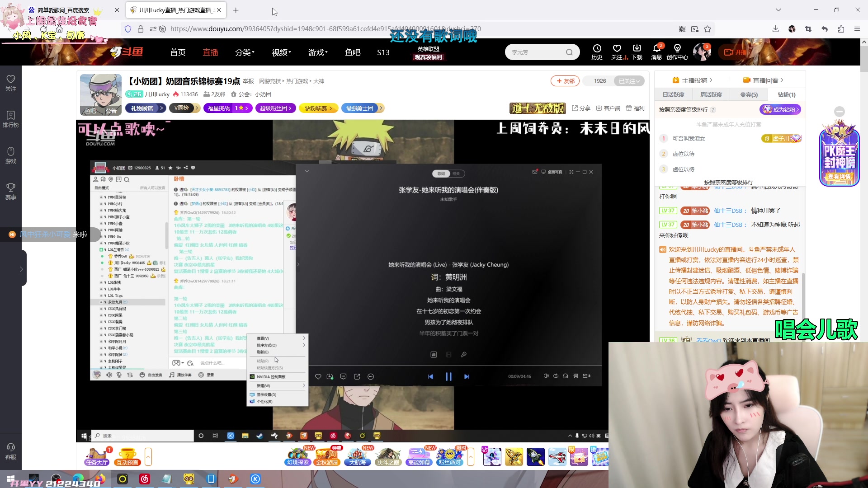Open the 决斗之巅 activity icon
The height and width of the screenshot is (488, 868).
pos(388,456)
